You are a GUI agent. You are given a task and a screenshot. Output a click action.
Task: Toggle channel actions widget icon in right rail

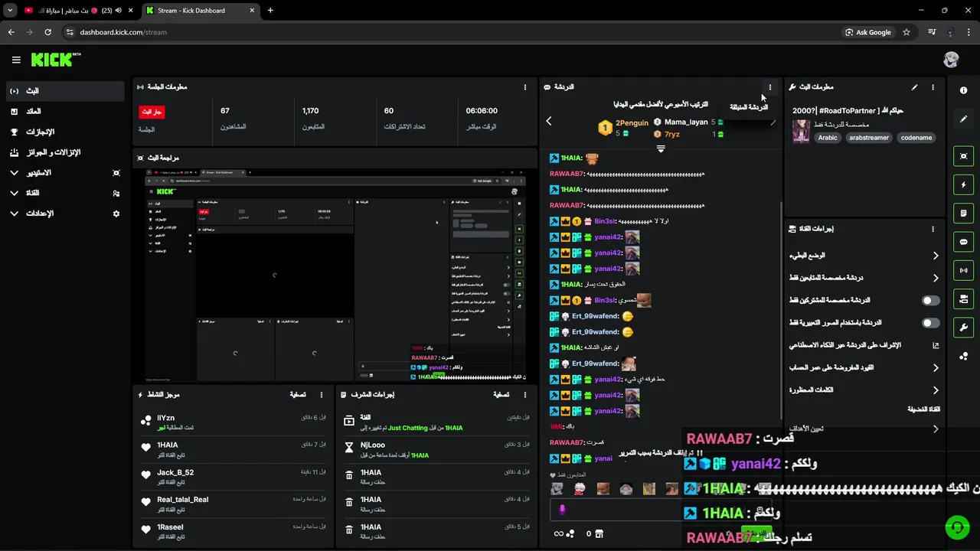[963, 298]
